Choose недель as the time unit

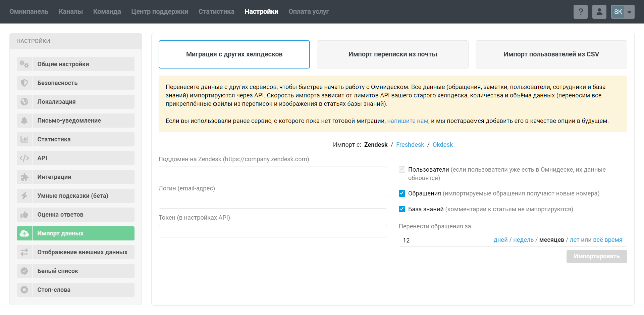[x=523, y=240]
